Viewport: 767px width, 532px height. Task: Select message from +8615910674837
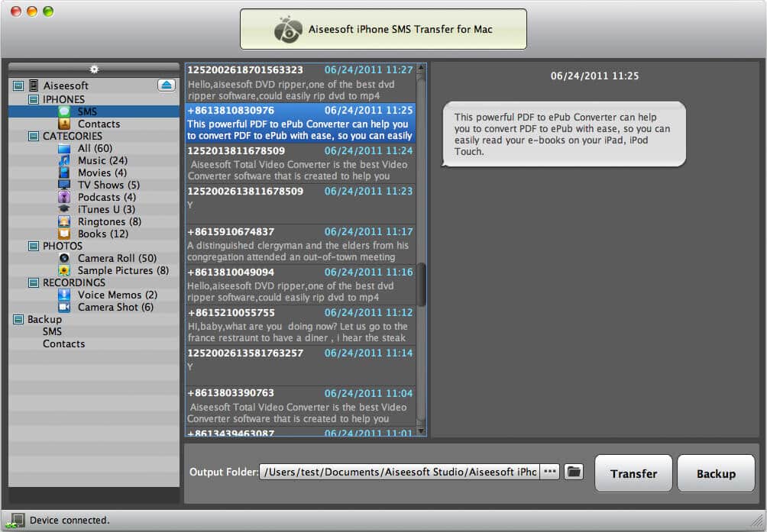click(x=300, y=245)
